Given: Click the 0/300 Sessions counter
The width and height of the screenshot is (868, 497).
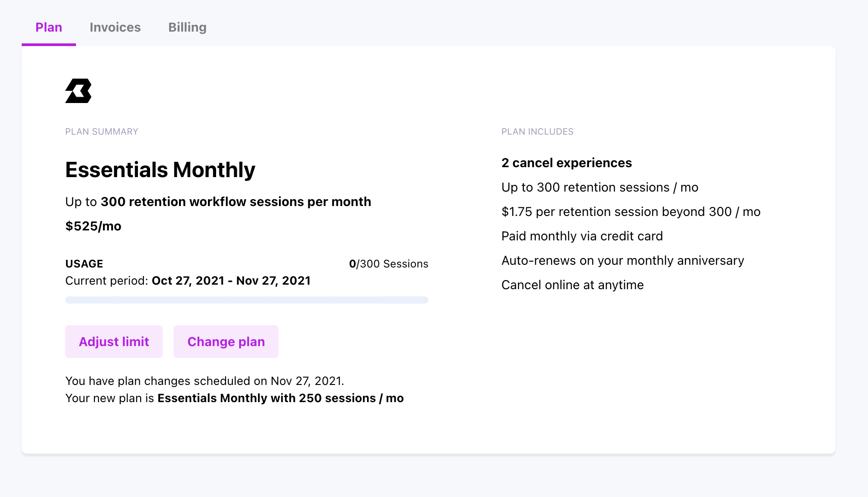Looking at the screenshot, I should [388, 264].
